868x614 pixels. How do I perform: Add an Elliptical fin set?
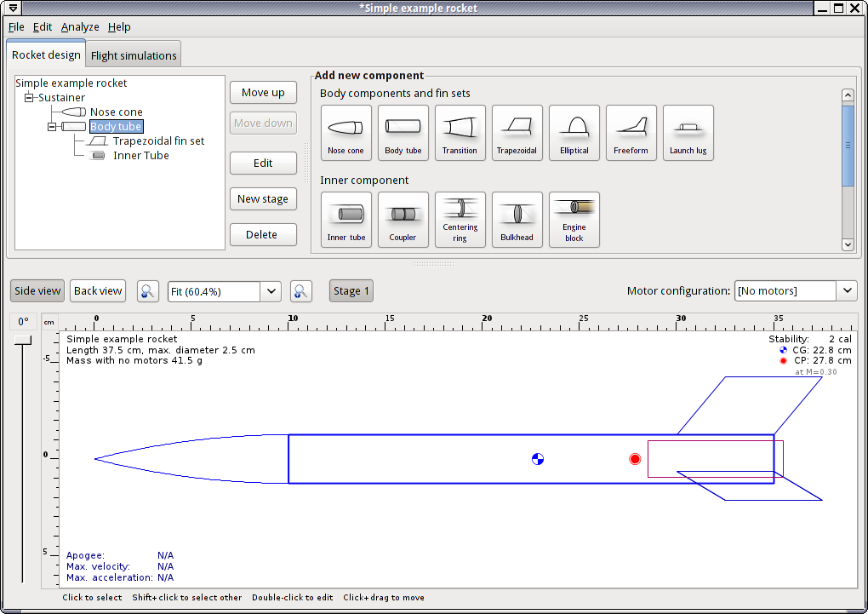point(574,133)
